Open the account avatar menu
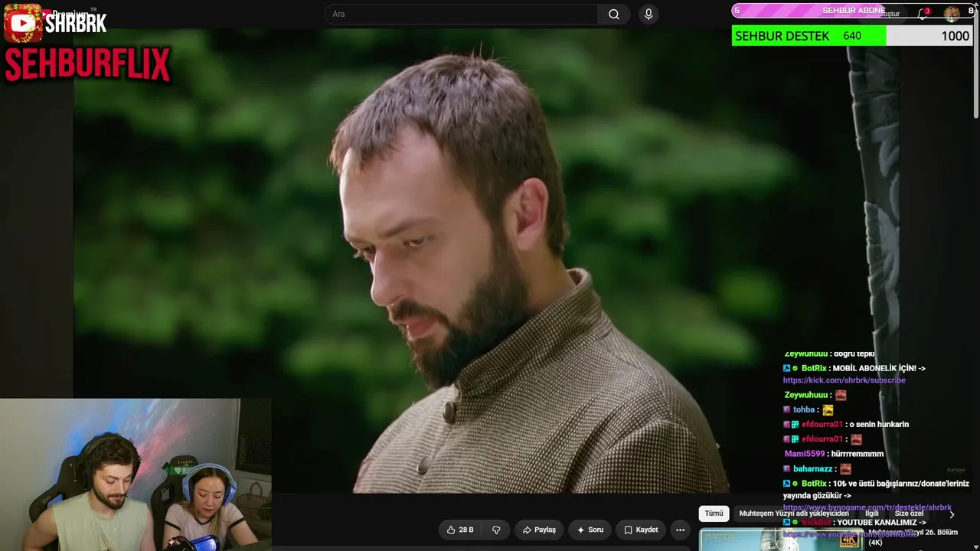 (952, 13)
